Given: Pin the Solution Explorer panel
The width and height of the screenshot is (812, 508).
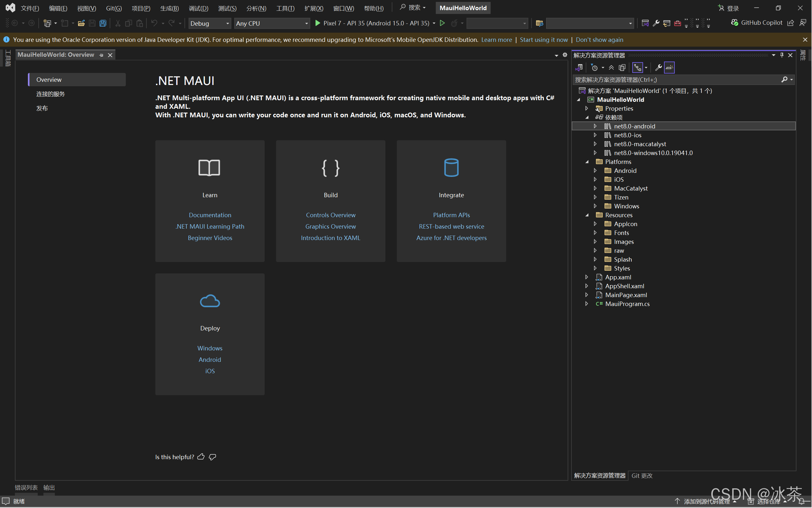Looking at the screenshot, I should 782,55.
